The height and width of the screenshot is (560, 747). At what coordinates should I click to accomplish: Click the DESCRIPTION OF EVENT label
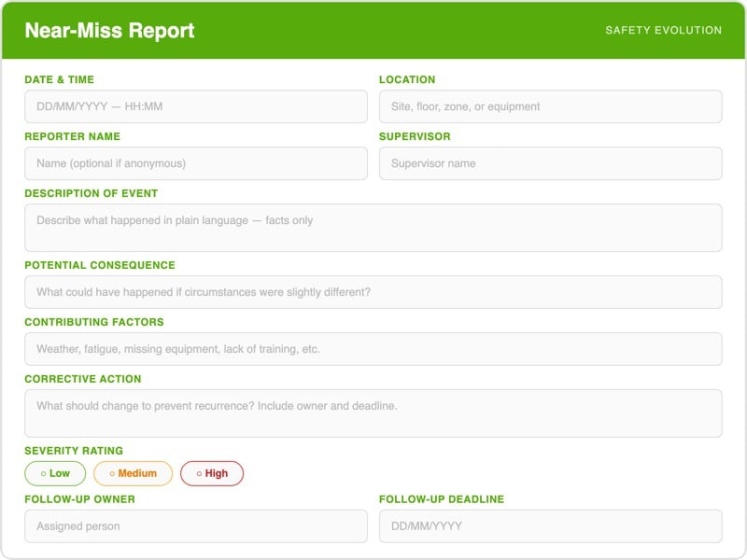point(95,193)
